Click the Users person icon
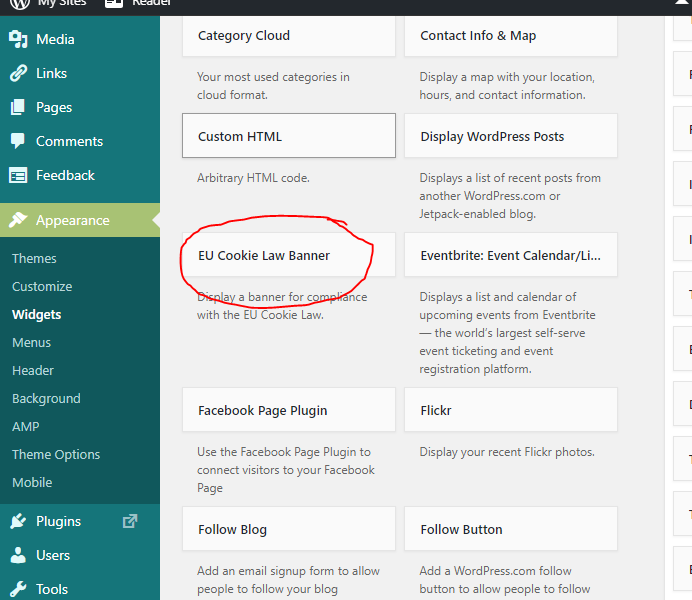Image resolution: width=692 pixels, height=600 pixels. [18, 555]
